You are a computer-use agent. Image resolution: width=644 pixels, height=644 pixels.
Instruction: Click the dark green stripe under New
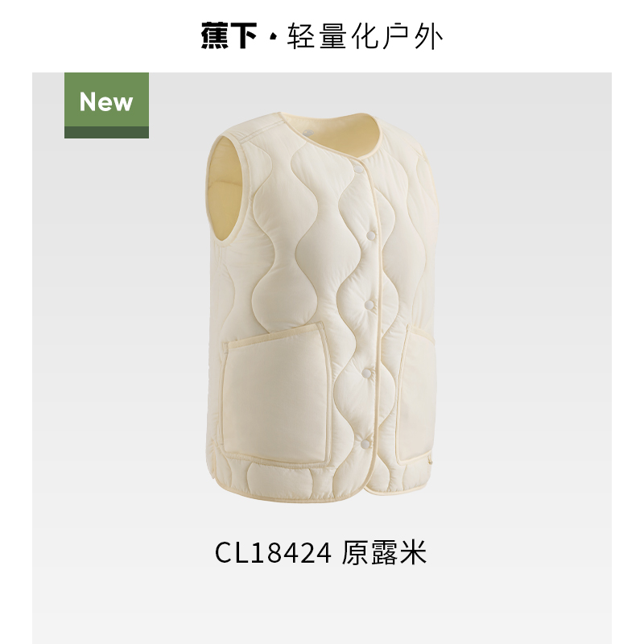(x=106, y=132)
